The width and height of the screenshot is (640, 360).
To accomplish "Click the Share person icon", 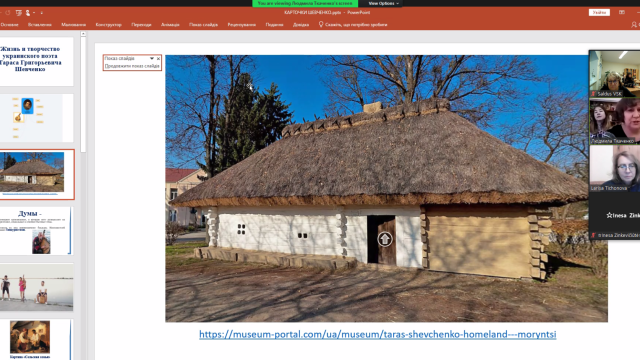I will coord(634,24).
